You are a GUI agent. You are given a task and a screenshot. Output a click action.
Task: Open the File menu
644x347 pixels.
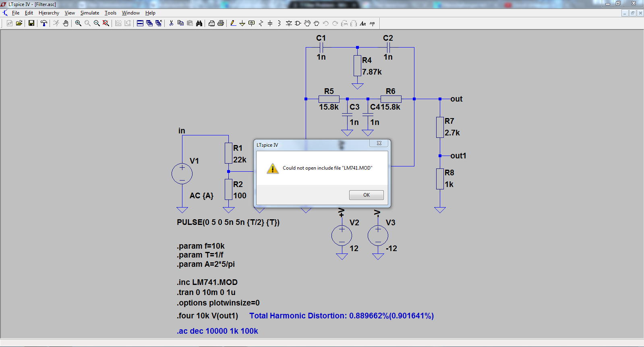pos(16,13)
